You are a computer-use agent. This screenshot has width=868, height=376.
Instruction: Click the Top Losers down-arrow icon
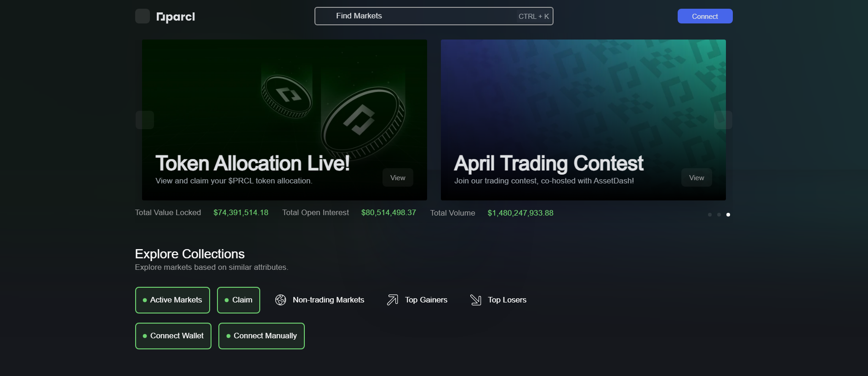pos(476,300)
